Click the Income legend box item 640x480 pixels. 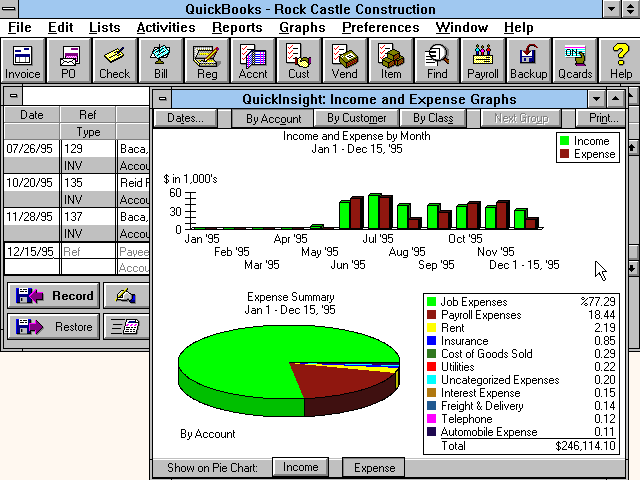587,141
